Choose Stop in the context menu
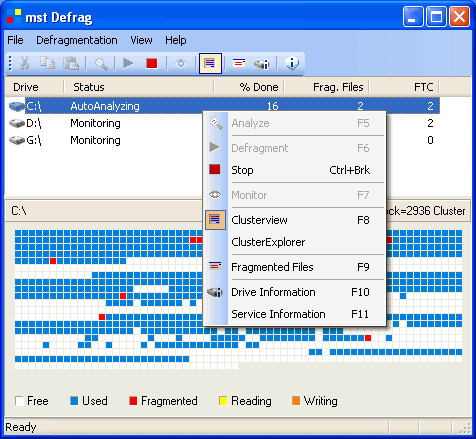The image size is (476, 439). pyautogui.click(x=295, y=170)
